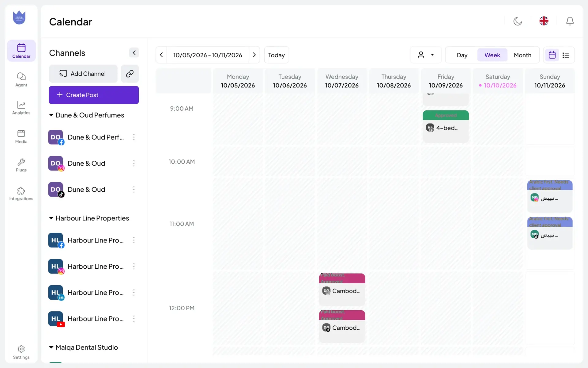Toggle dark mode moon icon

click(x=518, y=21)
